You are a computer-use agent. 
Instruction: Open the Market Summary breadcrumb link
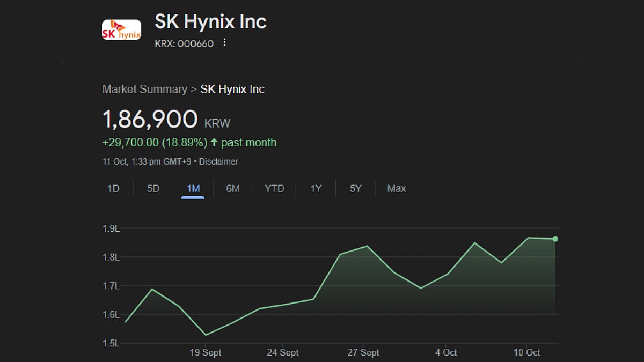pyautogui.click(x=144, y=89)
